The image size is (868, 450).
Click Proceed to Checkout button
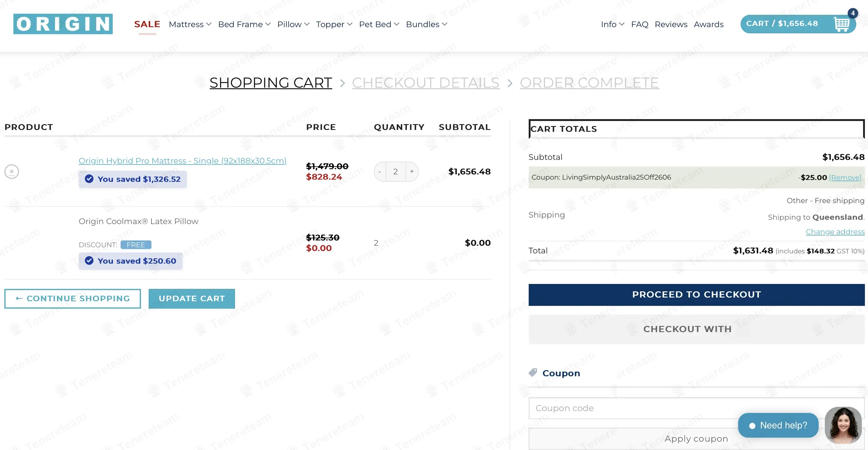pyautogui.click(x=696, y=295)
